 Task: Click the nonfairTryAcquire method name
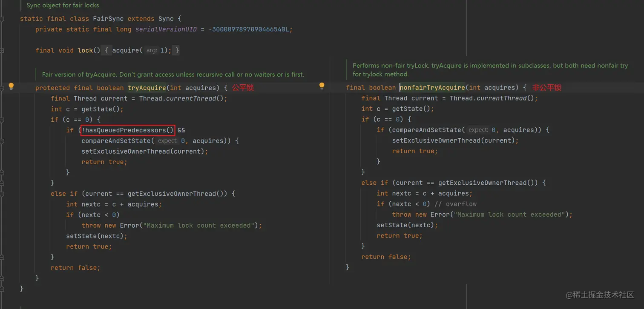coord(432,88)
